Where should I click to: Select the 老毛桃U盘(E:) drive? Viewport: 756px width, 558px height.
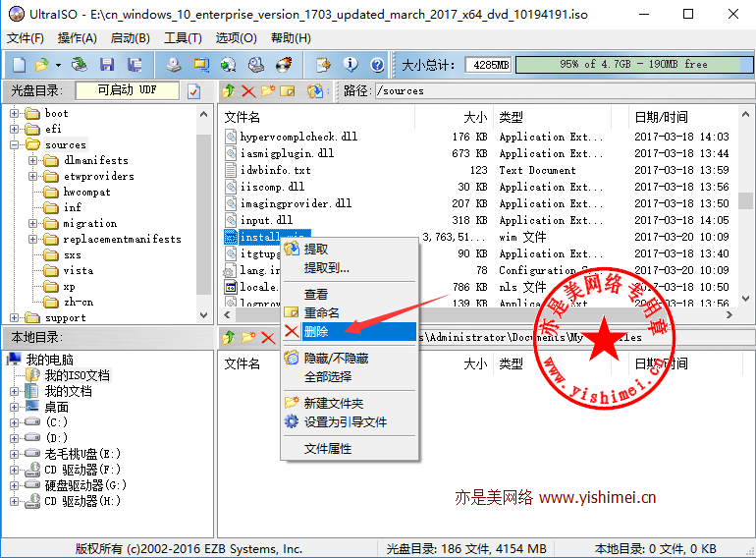click(82, 454)
